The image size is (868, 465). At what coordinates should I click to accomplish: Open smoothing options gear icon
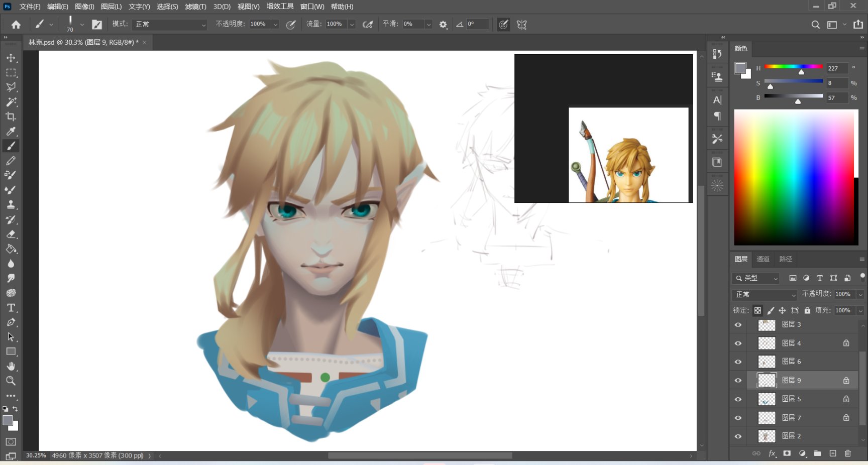tap(443, 24)
